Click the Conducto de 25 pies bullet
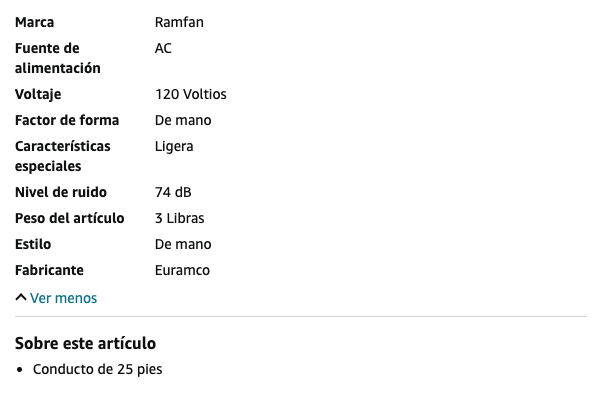Screen dimensions: 604x397 97,369
